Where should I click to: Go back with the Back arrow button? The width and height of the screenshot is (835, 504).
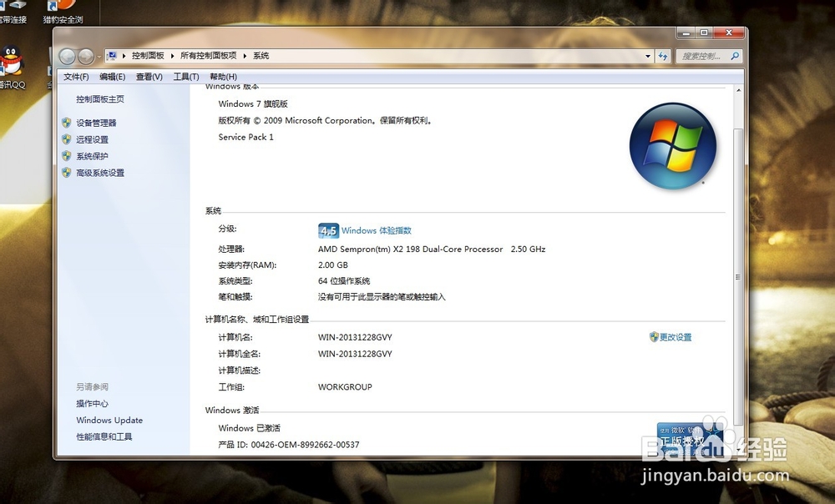(x=67, y=56)
